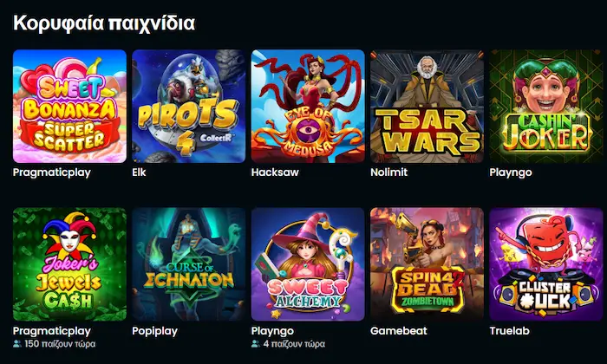Open Joker's Jewels Cash game
Screen dimensions: 607x364
pyautogui.click(x=69, y=264)
